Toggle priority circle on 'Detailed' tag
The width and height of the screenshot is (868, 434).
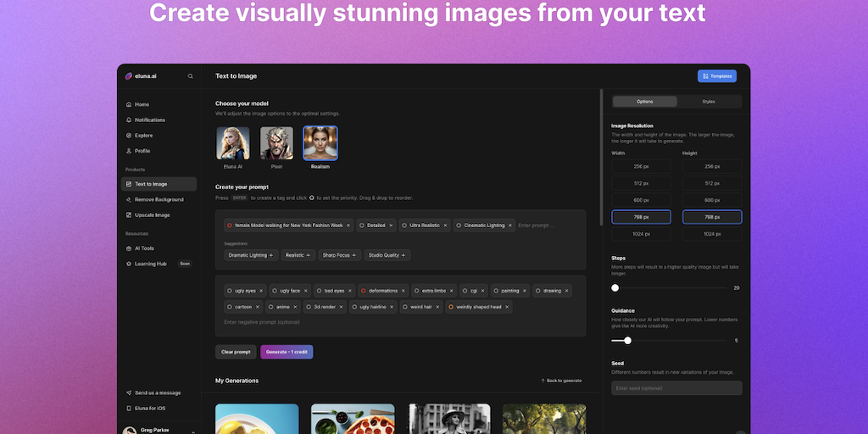(x=362, y=225)
